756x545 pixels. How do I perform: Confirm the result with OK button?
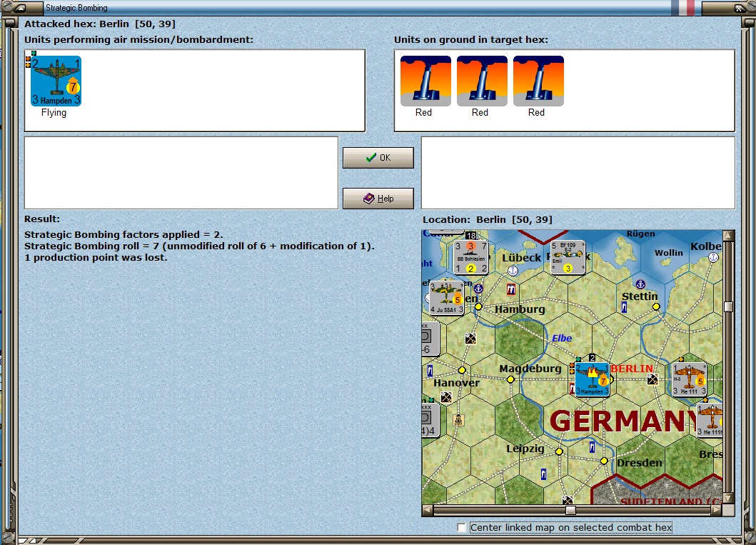(x=378, y=158)
